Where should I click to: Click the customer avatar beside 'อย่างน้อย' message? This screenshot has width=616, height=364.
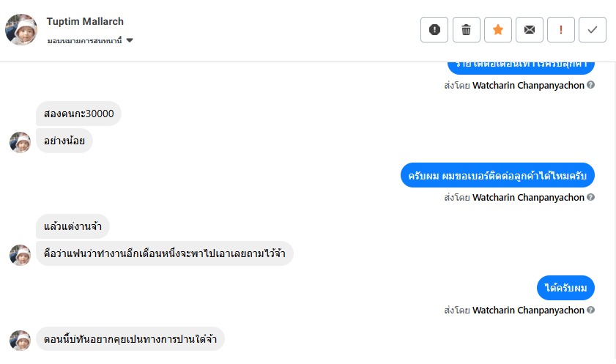point(20,142)
